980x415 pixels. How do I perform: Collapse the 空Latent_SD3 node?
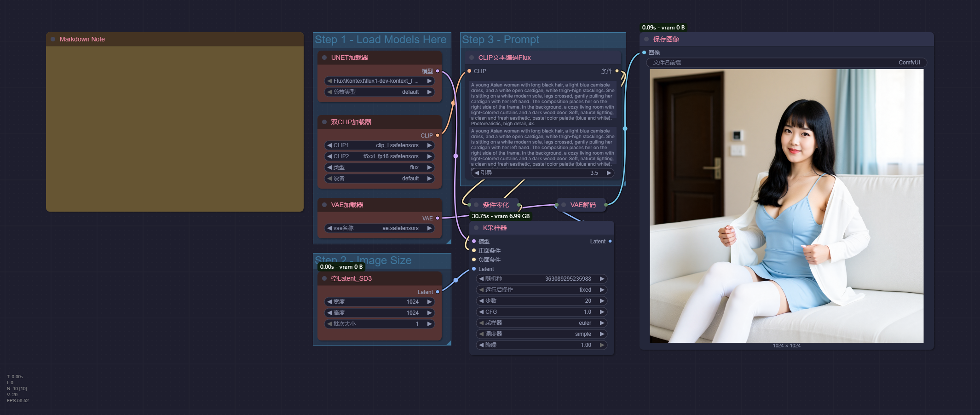(x=325, y=278)
